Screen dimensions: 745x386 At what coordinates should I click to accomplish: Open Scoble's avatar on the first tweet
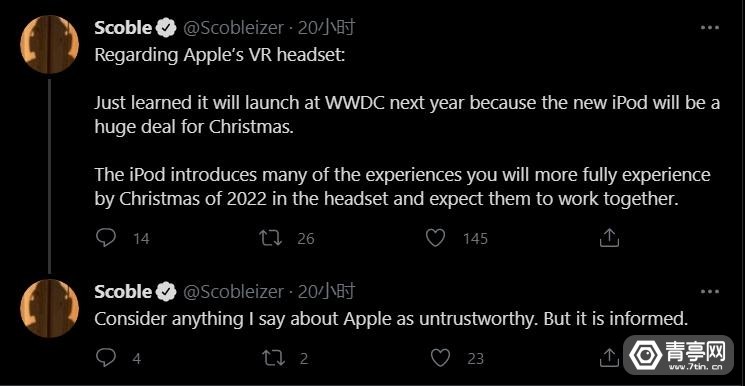pyautogui.click(x=49, y=45)
